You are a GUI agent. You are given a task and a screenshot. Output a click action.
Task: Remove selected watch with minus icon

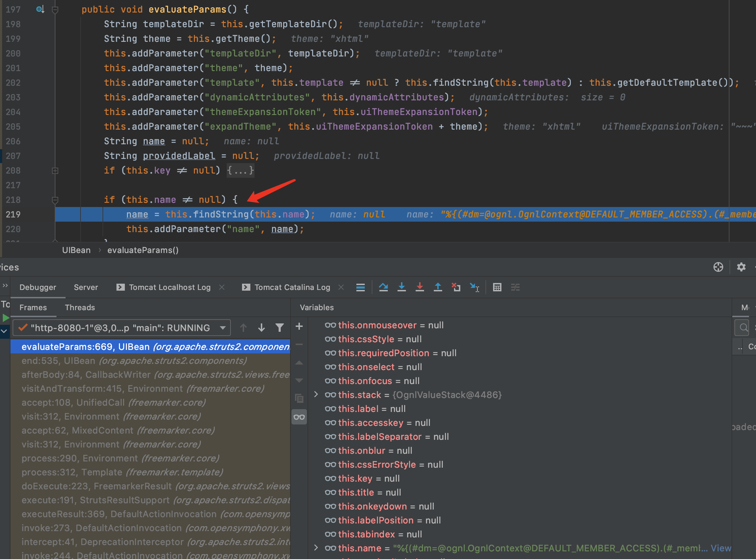(x=299, y=344)
